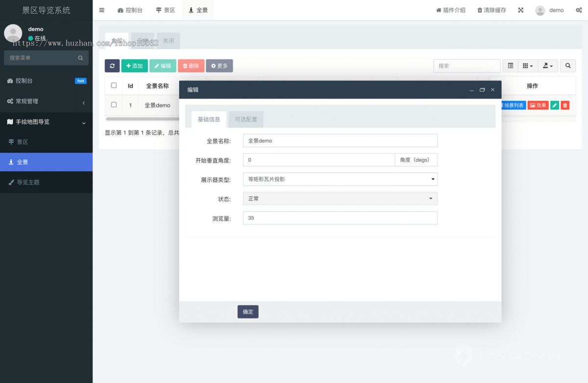Select the 景区 item in the top menu

[x=165, y=10]
